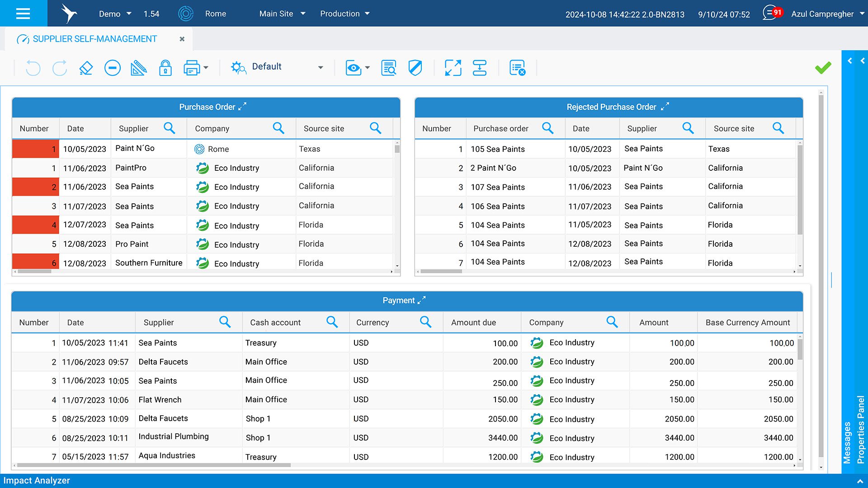The width and height of the screenshot is (868, 488).
Task: Open notifications with 91 badge
Action: pyautogui.click(x=771, y=14)
